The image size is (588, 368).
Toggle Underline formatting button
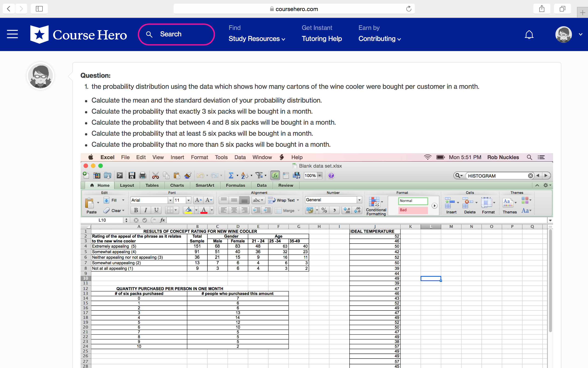click(156, 210)
